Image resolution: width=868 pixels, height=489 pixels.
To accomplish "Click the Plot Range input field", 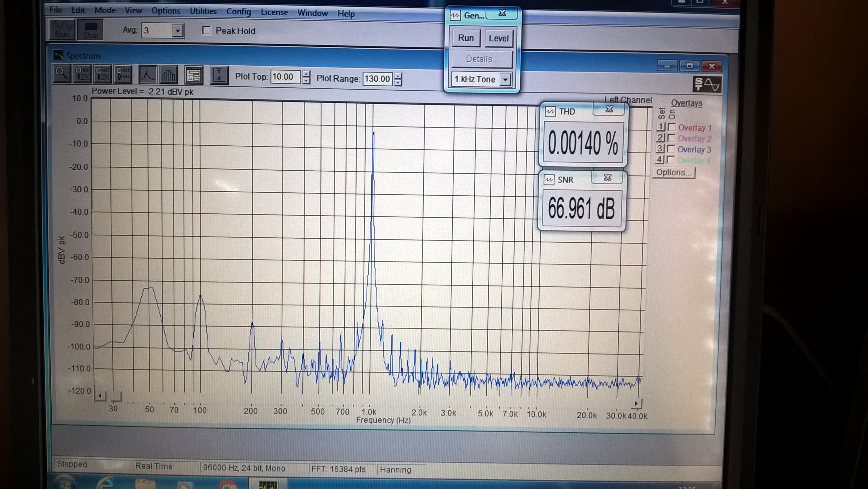I will click(377, 79).
